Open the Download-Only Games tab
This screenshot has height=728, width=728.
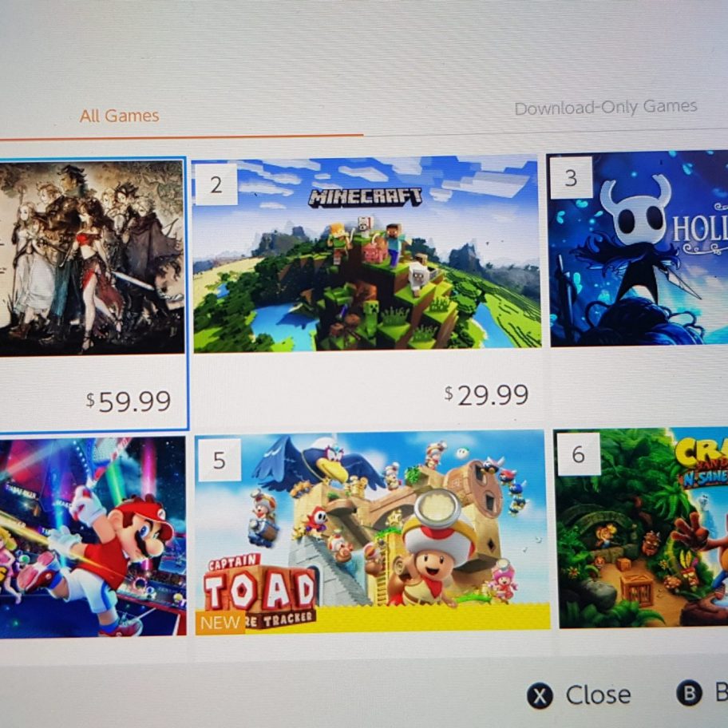605,107
